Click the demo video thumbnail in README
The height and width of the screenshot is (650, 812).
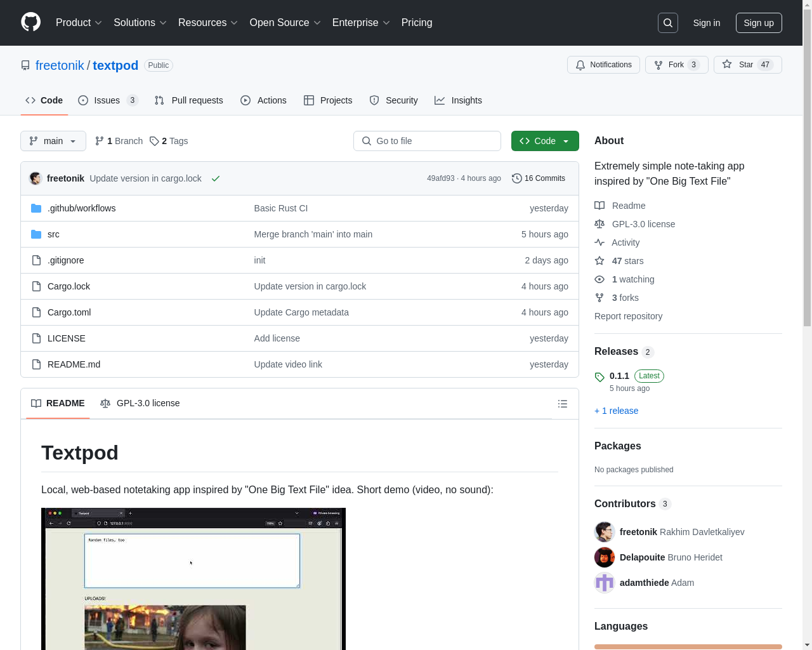tap(193, 579)
